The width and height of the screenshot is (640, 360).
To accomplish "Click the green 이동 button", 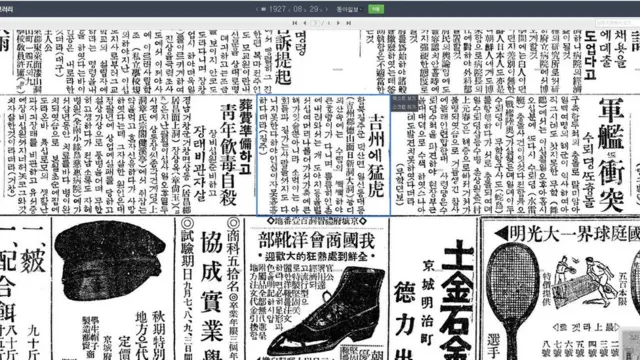I will (376, 9).
